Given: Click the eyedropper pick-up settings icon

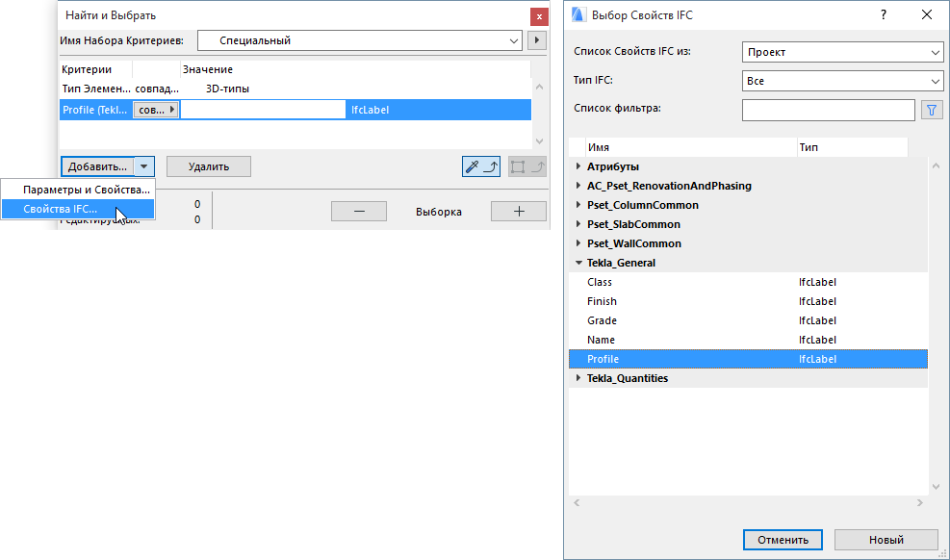Looking at the screenshot, I should click(481, 166).
